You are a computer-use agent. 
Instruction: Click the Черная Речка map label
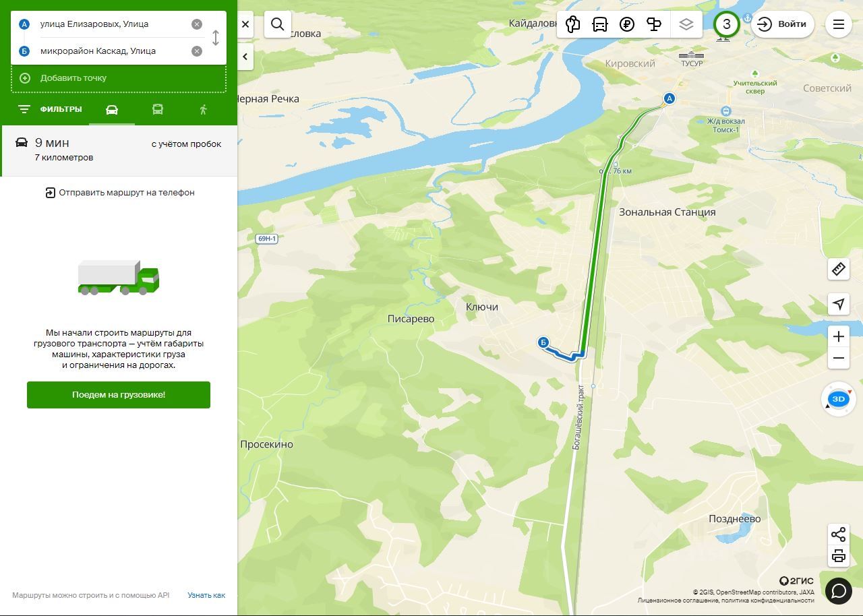[x=268, y=99]
